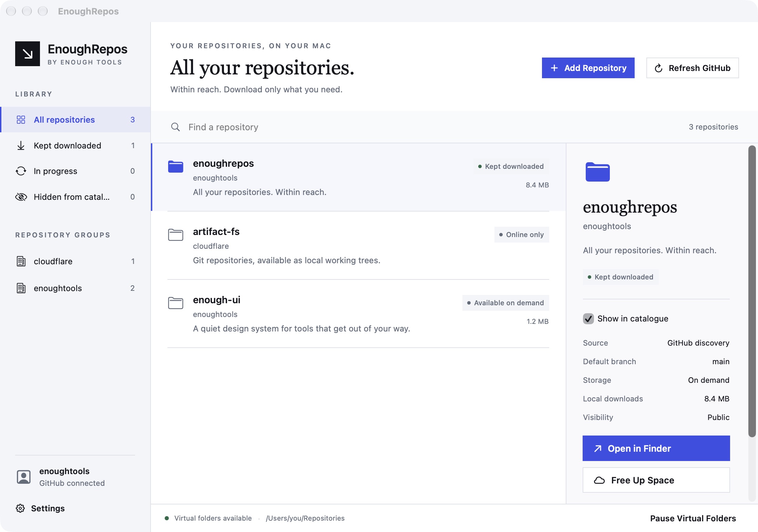Screen dimensions: 758x532
Task: Click the In progress sync icon
Action: pyautogui.click(x=21, y=171)
